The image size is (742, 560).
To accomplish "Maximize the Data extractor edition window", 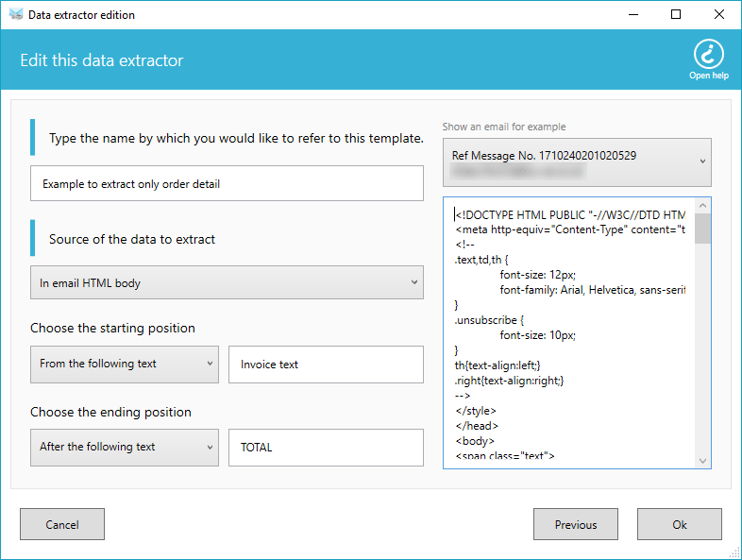I will (676, 15).
